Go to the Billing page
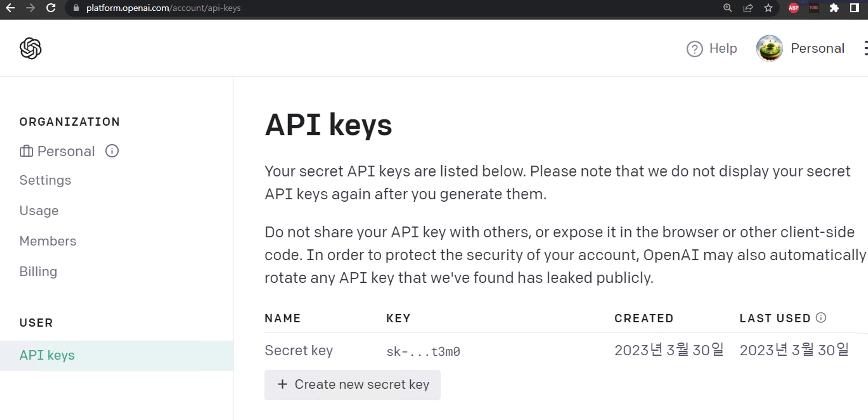 tap(38, 271)
